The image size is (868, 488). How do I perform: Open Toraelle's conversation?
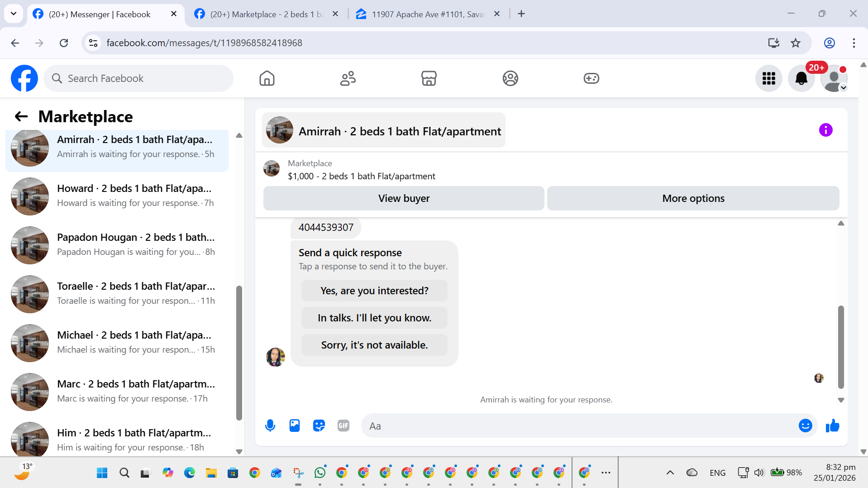[x=117, y=294]
